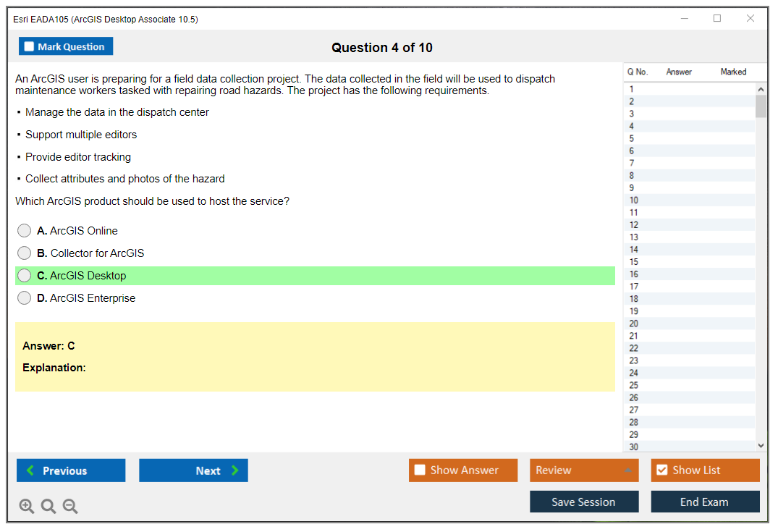Select option D. ArcGIS Enterprise
The image size is (778, 532).
pyautogui.click(x=25, y=298)
